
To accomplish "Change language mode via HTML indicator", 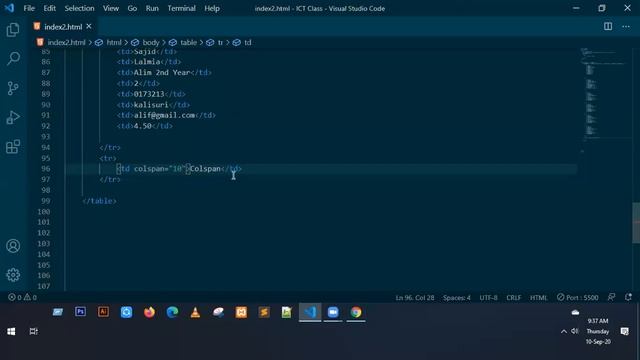I will coord(538,298).
